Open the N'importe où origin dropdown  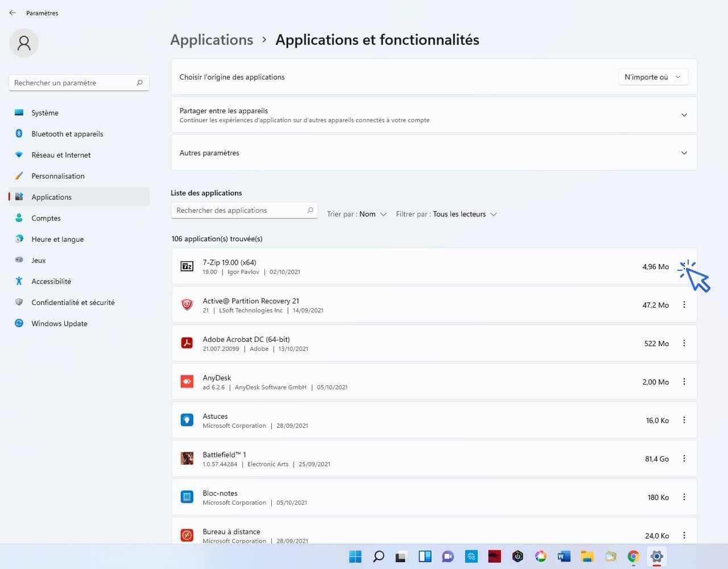point(653,77)
